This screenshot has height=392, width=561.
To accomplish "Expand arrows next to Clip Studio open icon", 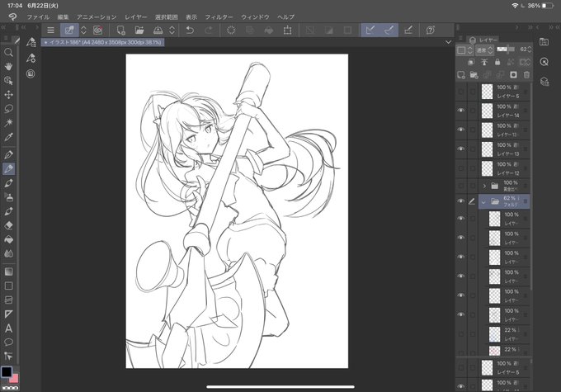I will (83, 30).
